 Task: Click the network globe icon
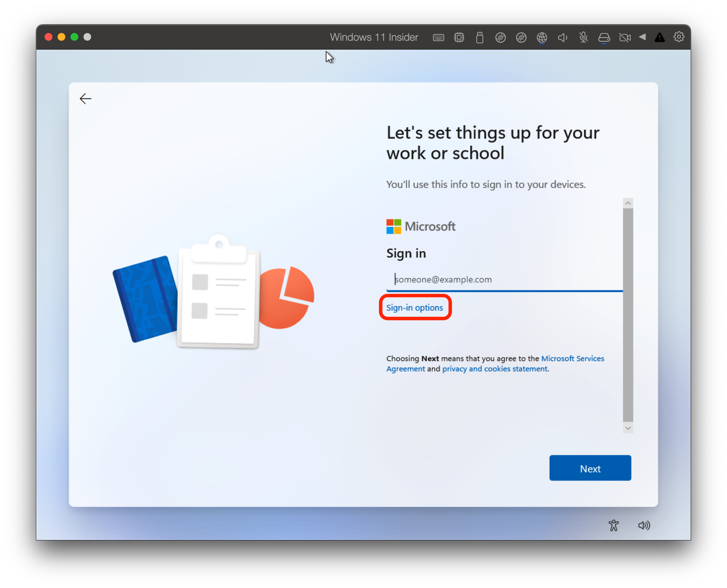[542, 37]
